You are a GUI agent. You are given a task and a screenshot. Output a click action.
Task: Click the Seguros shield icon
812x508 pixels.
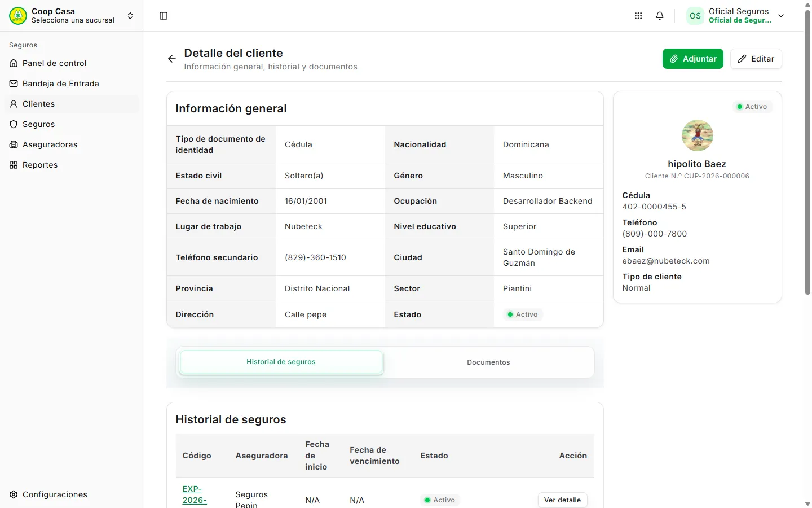(x=14, y=124)
